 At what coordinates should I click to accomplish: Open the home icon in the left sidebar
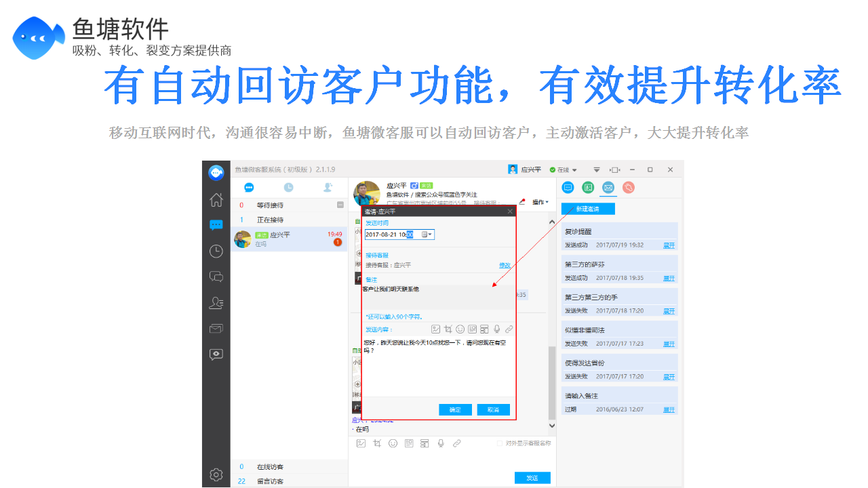216,200
